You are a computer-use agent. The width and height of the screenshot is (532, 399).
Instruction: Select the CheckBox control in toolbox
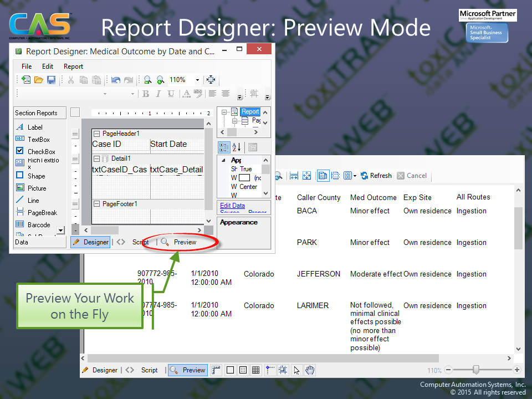(42, 152)
